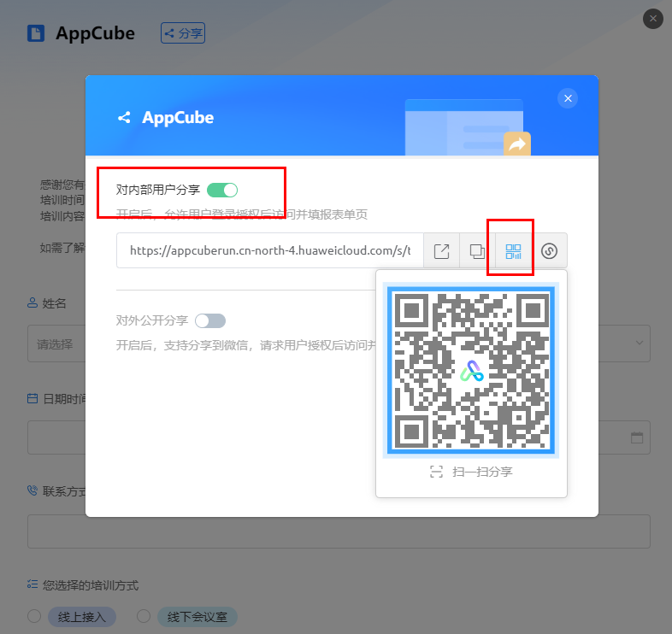This screenshot has height=634, width=672.
Task: Click the short link chain icon
Action: point(549,251)
